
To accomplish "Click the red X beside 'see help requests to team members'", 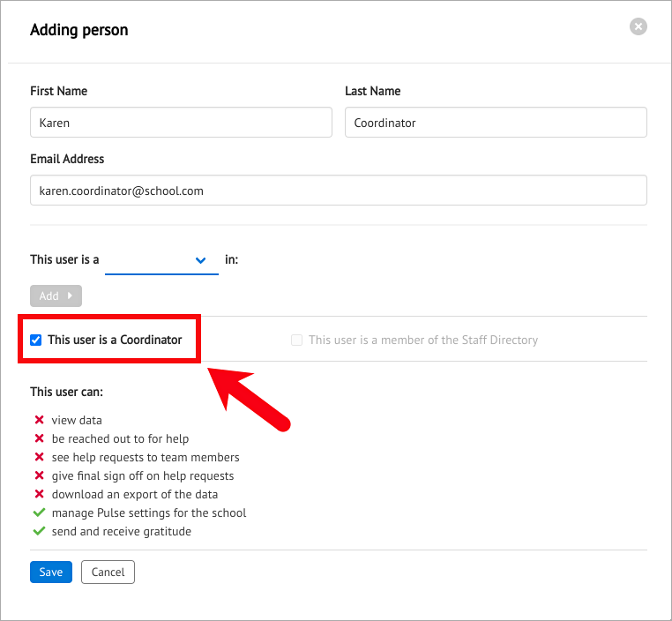I will (39, 457).
